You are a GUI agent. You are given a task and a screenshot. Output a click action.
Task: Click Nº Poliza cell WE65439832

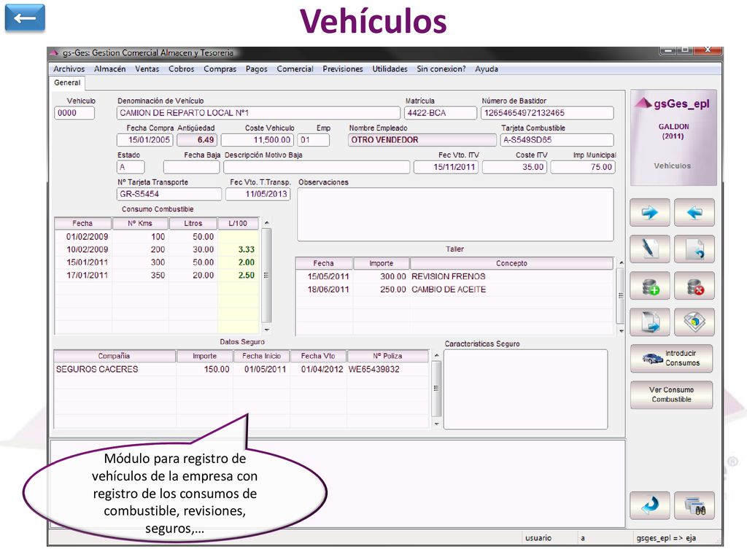pos(388,369)
